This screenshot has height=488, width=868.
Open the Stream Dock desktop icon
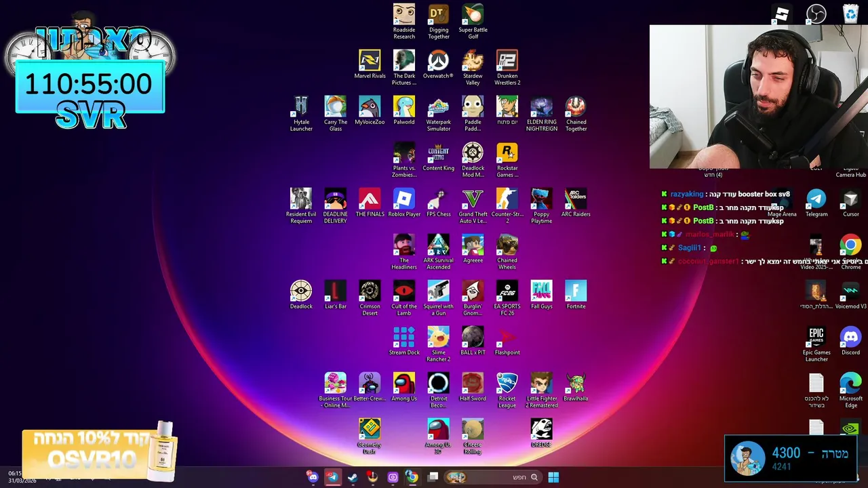[x=404, y=341]
